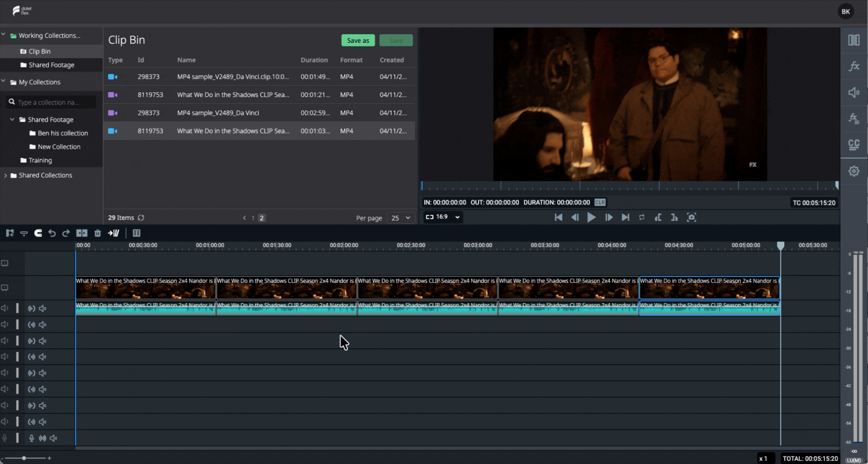Click the insert row icon beside the magnet
Viewport: 868px width, 464px height.
click(24, 233)
